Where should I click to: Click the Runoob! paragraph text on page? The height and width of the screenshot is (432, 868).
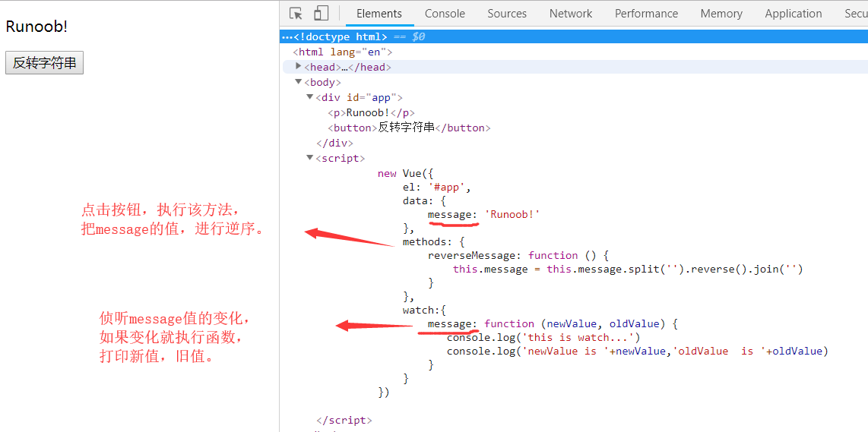pos(36,27)
